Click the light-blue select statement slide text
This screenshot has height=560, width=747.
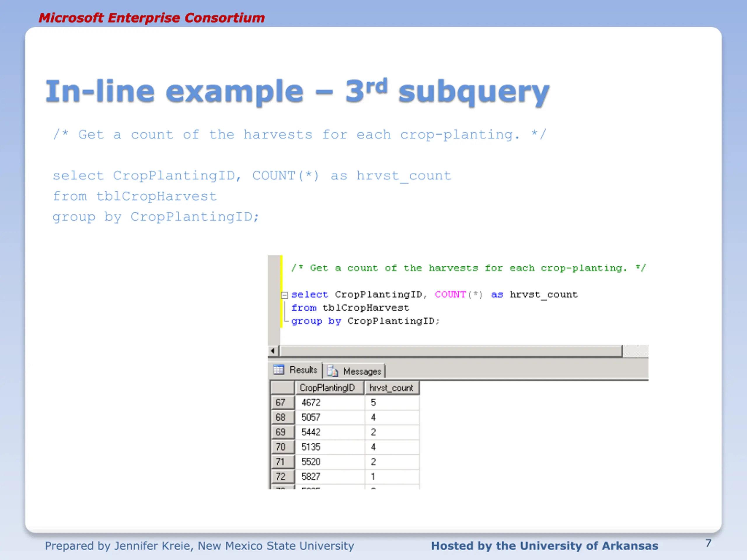click(252, 176)
